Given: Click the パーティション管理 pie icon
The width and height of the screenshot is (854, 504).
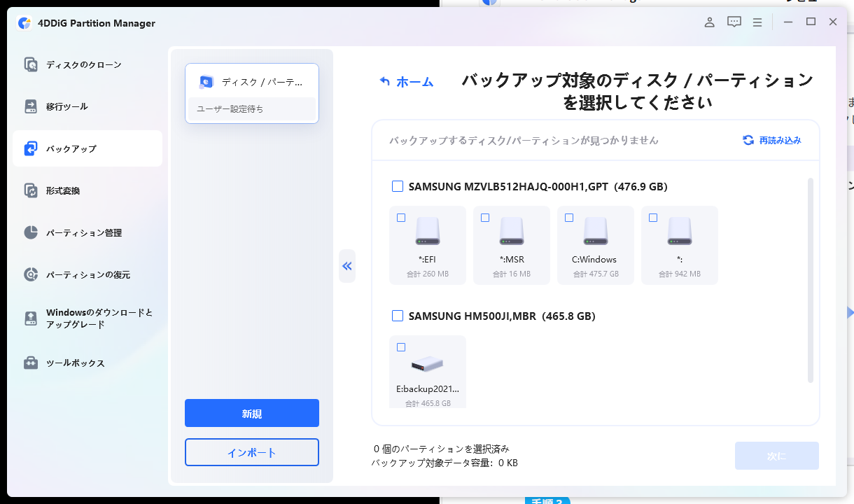Looking at the screenshot, I should [31, 232].
